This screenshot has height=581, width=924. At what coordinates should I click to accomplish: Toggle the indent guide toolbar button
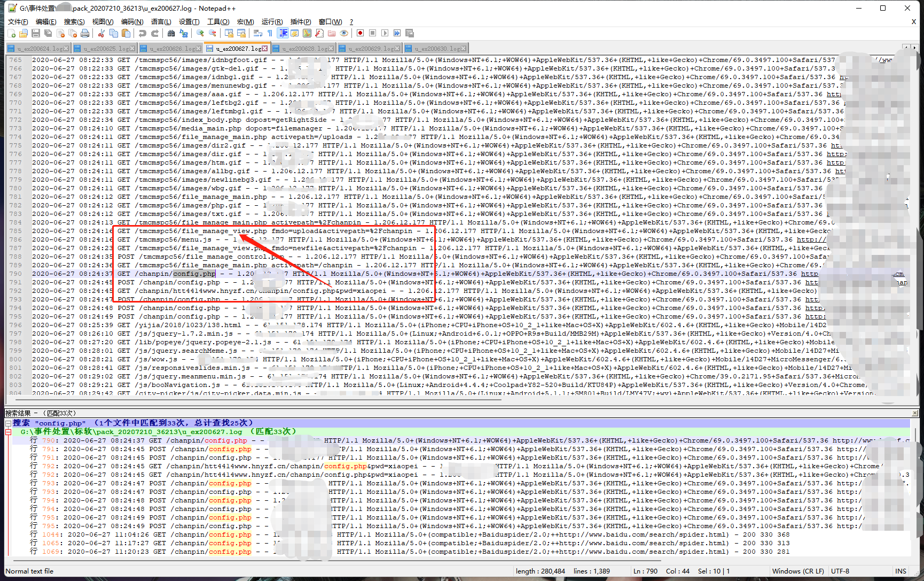pyautogui.click(x=283, y=33)
